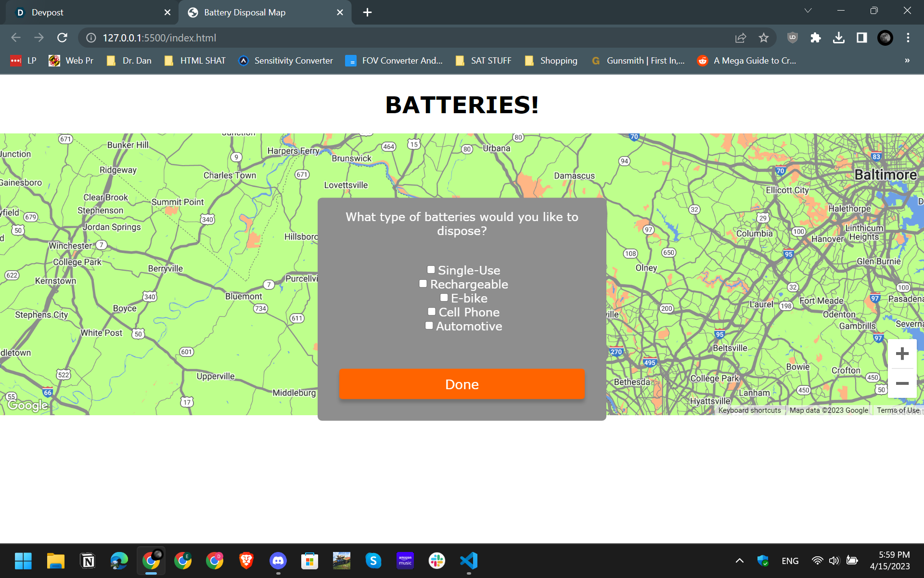Zoom out on the map

[902, 383]
